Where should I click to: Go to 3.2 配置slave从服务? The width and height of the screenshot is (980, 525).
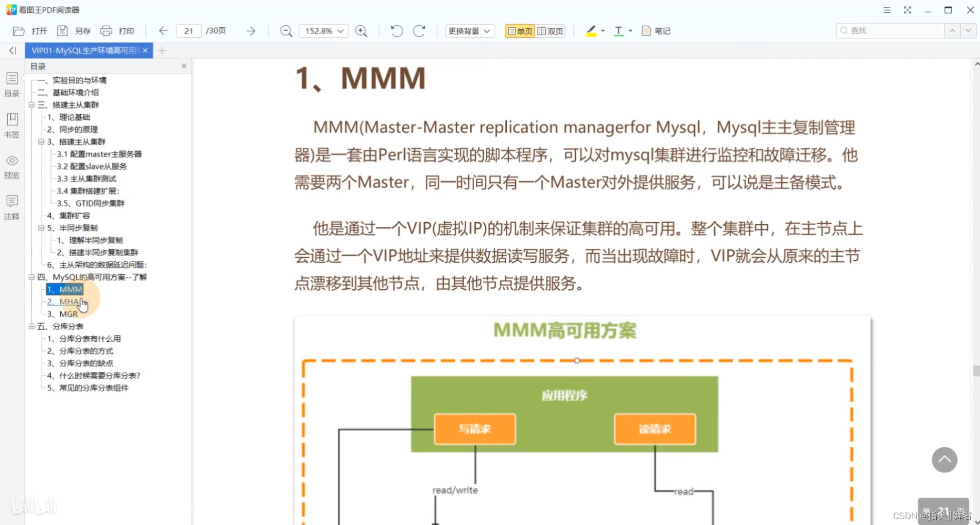click(92, 166)
